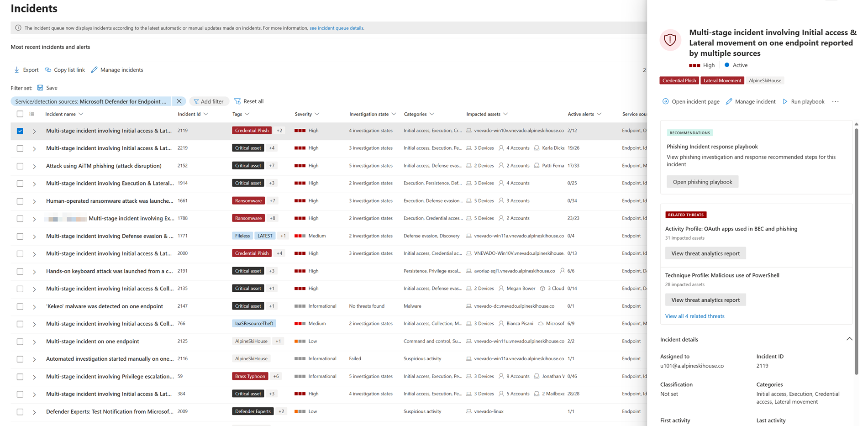Screen dimensions: 868x426
Task: Open the more actions ellipsis menu
Action: pos(835,101)
